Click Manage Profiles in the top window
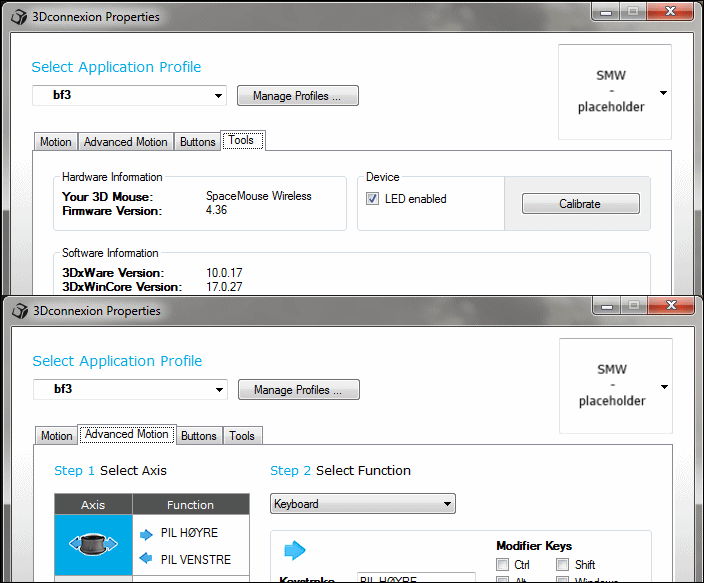704x583 pixels. point(298,96)
